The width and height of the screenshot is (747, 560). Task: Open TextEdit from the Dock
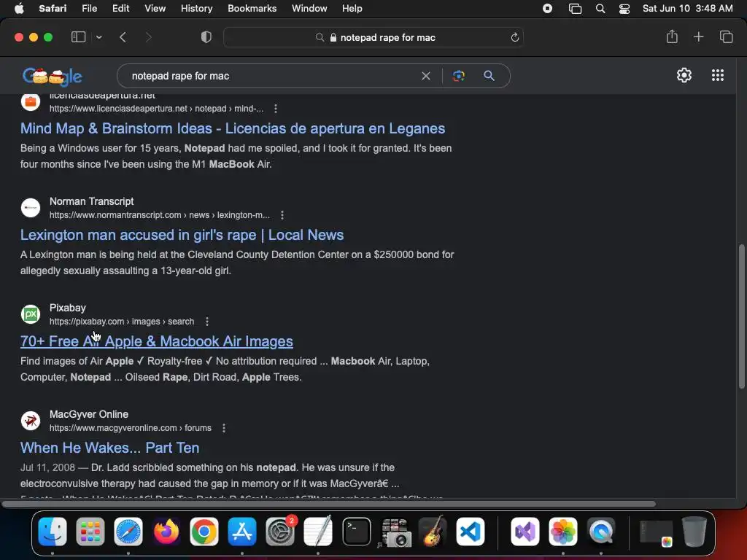coord(318,532)
